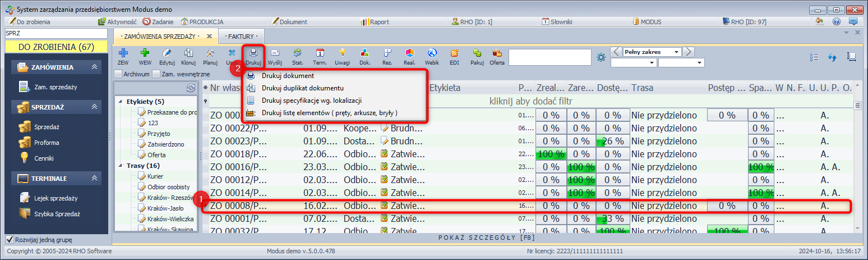Open the left empty dropdown under Pełny zakres
This screenshot has width=868, height=260.
pyautogui.click(x=652, y=63)
